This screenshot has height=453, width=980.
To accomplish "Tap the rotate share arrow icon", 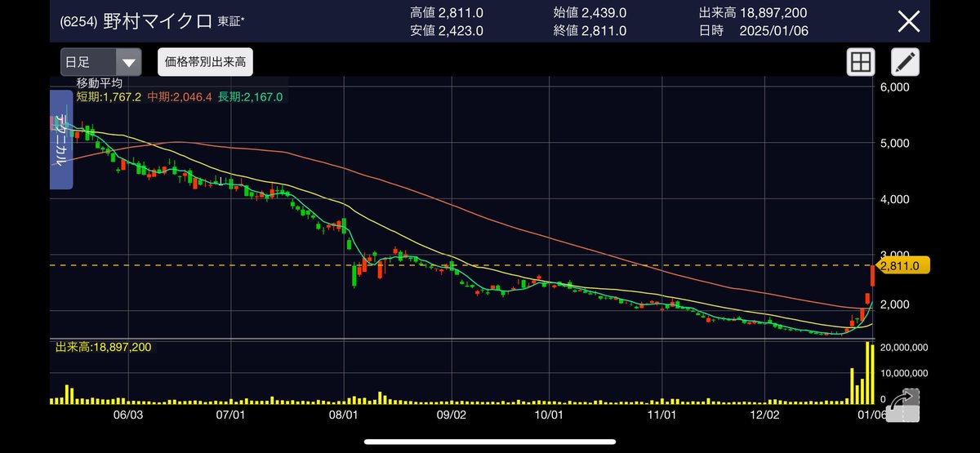I will [903, 405].
